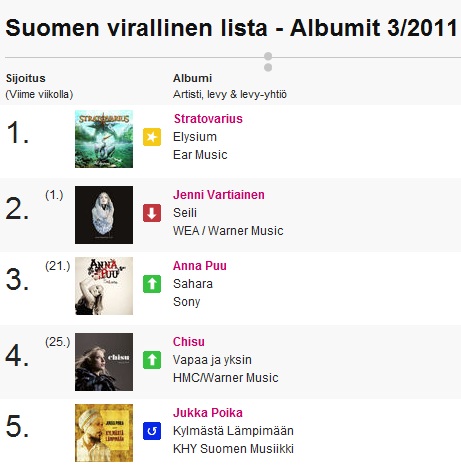Click the green up-arrow icon beside Sahara
This screenshot has height=468, width=461.
tap(152, 284)
